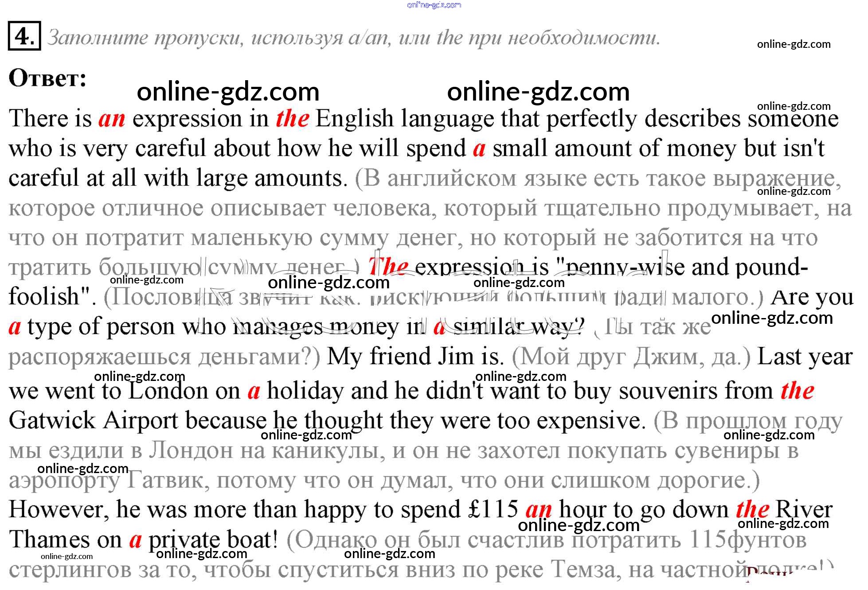Click the "Gatwick Airport" text
This screenshot has width=868, height=590.
[x=93, y=420]
